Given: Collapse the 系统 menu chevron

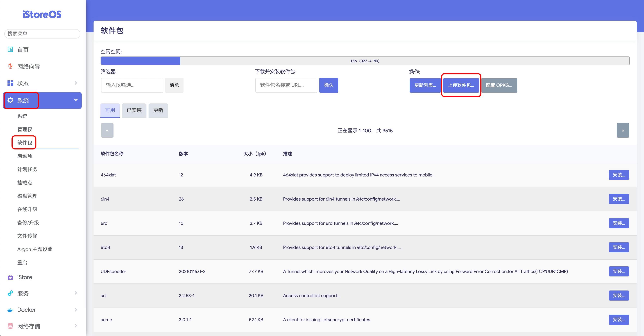Looking at the screenshot, I should (x=76, y=100).
